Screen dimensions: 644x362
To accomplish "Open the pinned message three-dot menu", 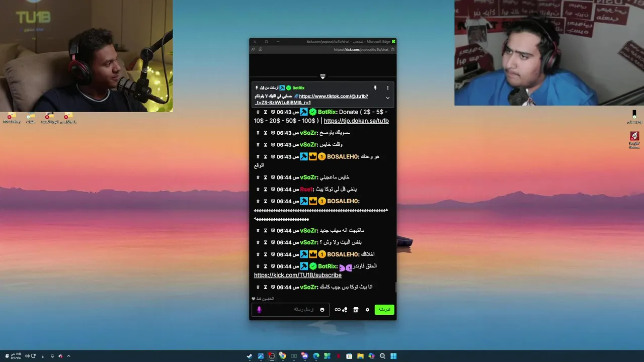I will click(387, 88).
